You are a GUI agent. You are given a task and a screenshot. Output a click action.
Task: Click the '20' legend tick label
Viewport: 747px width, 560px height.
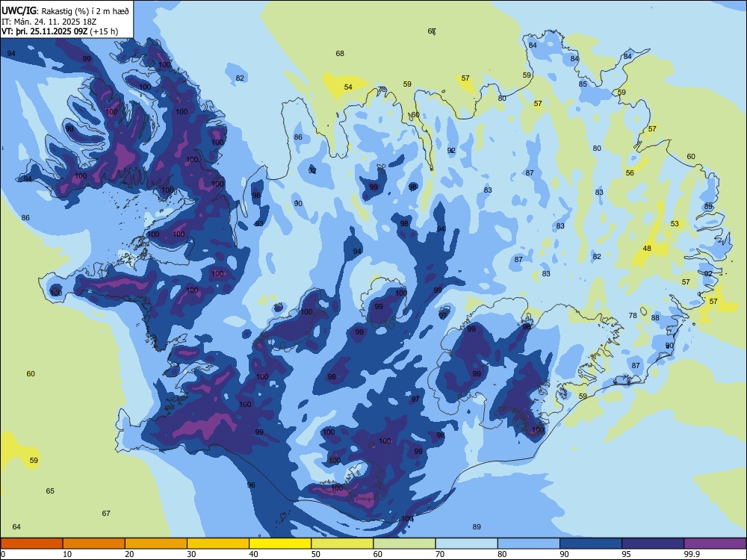point(129,554)
